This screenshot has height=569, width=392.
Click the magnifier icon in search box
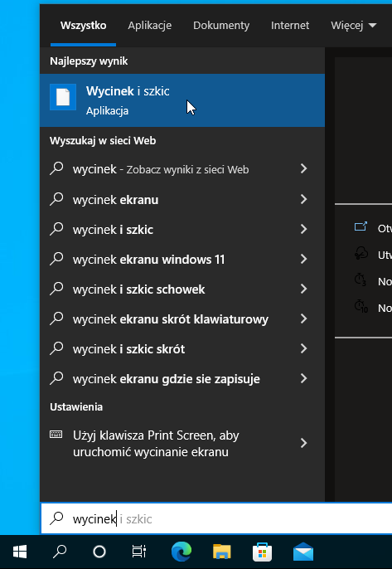56,518
